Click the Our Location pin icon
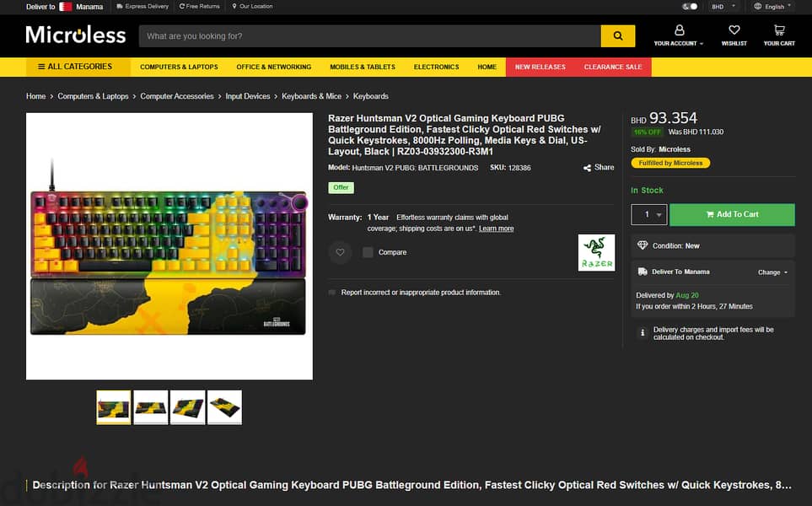812x506 pixels. [x=234, y=7]
